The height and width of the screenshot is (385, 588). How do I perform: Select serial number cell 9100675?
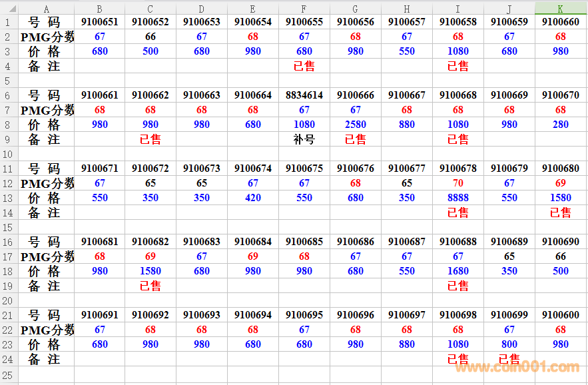(x=304, y=169)
